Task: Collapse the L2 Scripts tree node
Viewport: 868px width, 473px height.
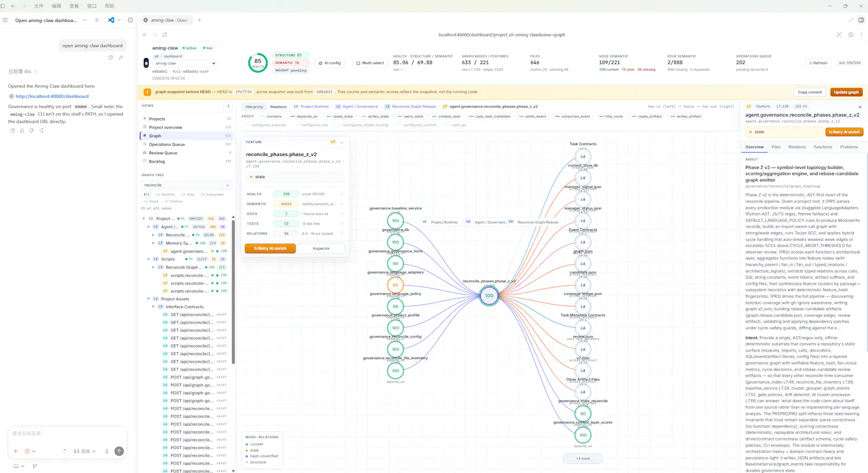Action: point(149,259)
